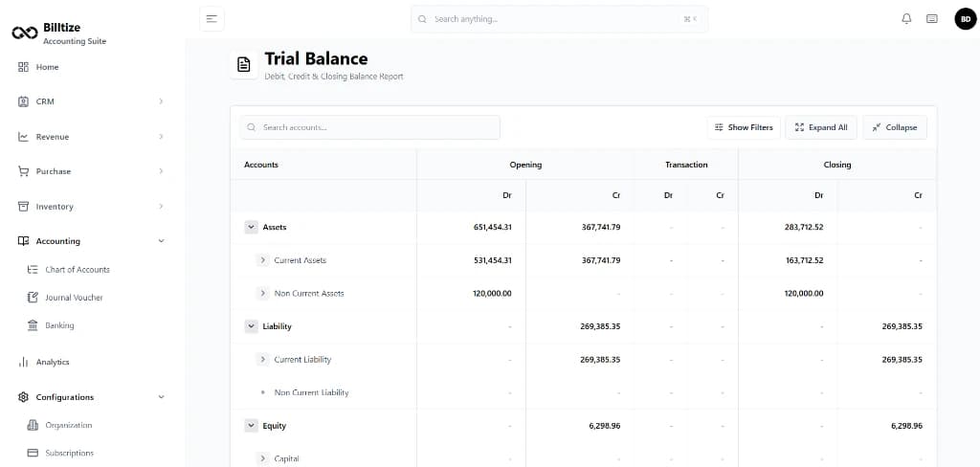Click the Collapse button
980x467 pixels.
(895, 127)
